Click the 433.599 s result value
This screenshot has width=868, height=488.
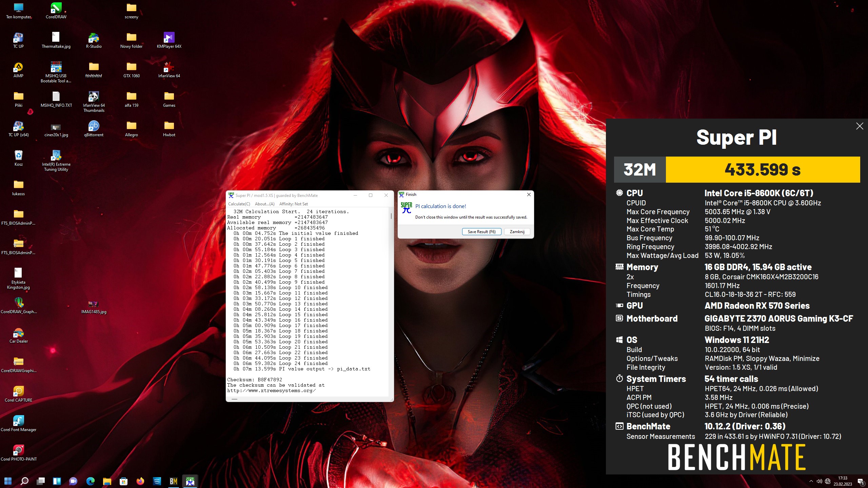763,169
